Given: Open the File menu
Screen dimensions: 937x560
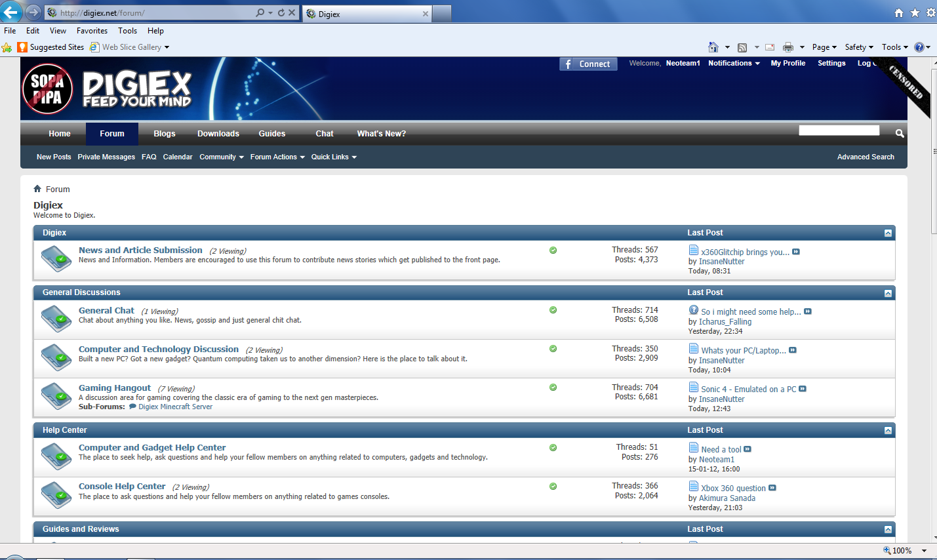Looking at the screenshot, I should (x=10, y=31).
